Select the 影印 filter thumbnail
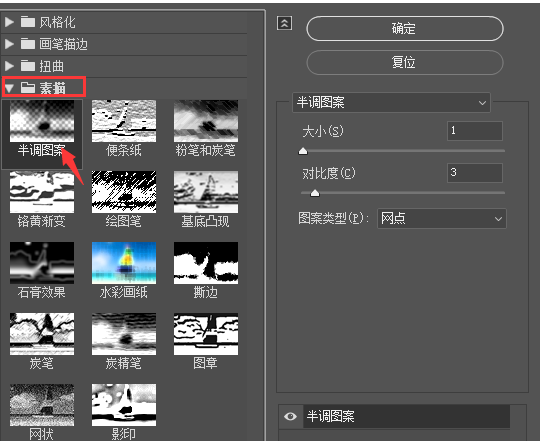This screenshot has width=540, height=441. click(x=124, y=405)
